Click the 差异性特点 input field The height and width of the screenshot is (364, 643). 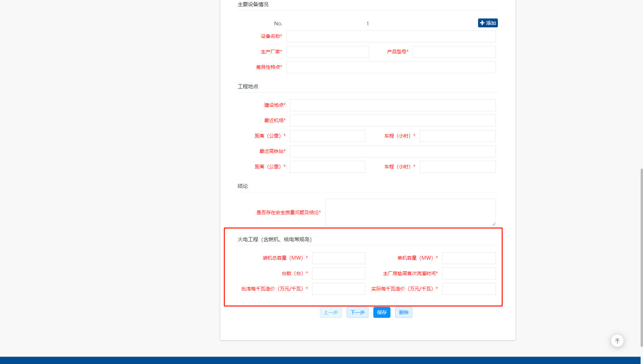click(x=391, y=67)
